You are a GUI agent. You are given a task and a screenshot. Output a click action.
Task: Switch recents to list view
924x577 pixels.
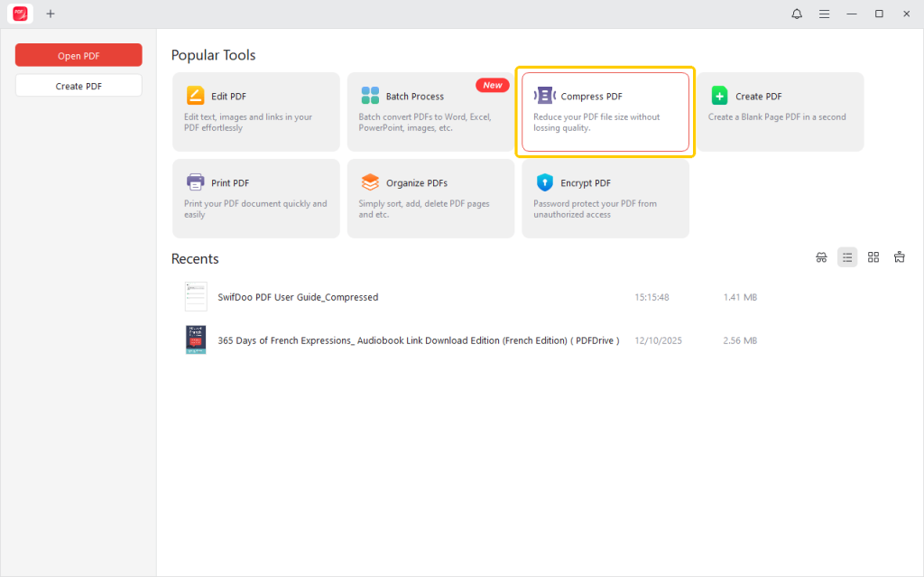tap(847, 257)
